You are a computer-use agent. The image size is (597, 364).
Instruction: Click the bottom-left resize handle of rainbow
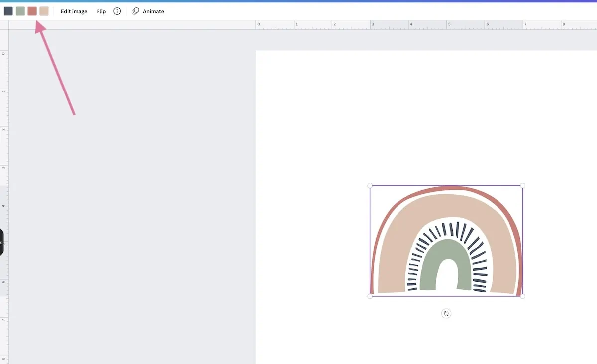tap(370, 296)
